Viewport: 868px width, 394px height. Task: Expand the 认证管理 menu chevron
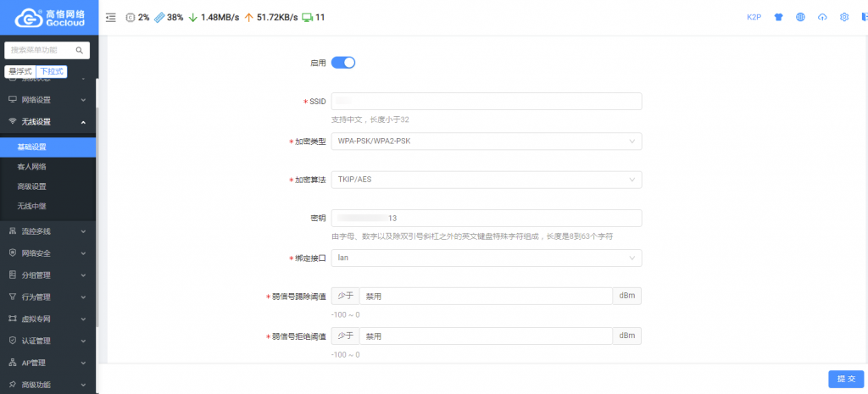(83, 341)
